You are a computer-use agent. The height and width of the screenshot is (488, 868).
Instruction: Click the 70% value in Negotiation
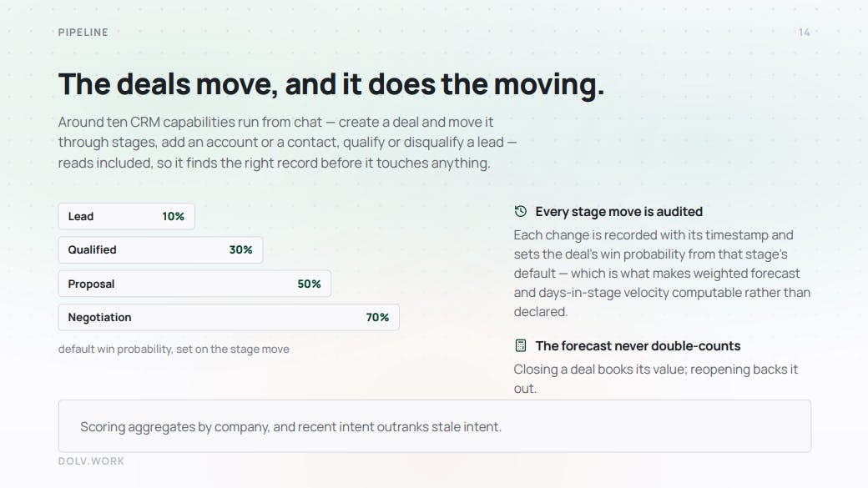(x=377, y=318)
